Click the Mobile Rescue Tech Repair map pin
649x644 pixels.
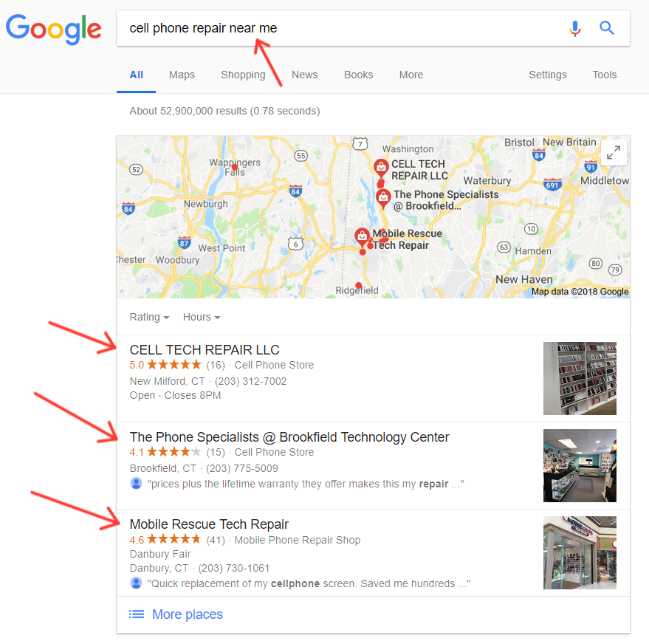pyautogui.click(x=363, y=237)
